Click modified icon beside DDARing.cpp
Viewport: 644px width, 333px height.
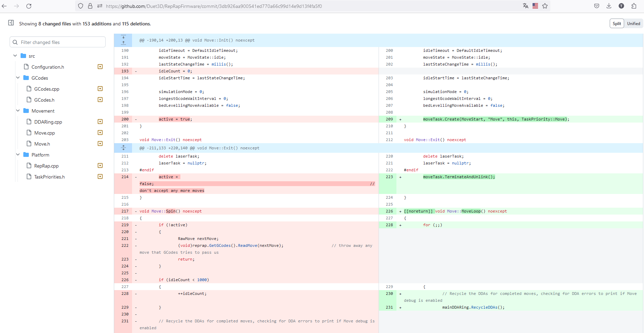[100, 122]
